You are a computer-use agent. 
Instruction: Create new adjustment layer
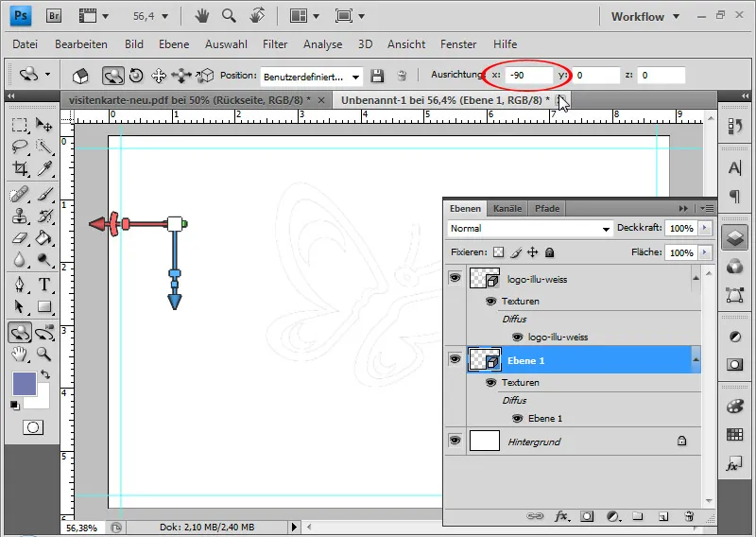tap(612, 516)
